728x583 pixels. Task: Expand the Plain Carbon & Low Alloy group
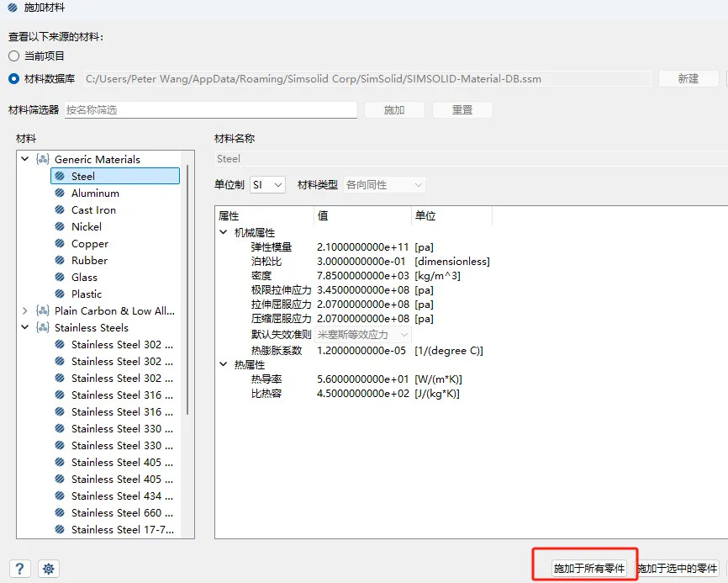pos(25,310)
